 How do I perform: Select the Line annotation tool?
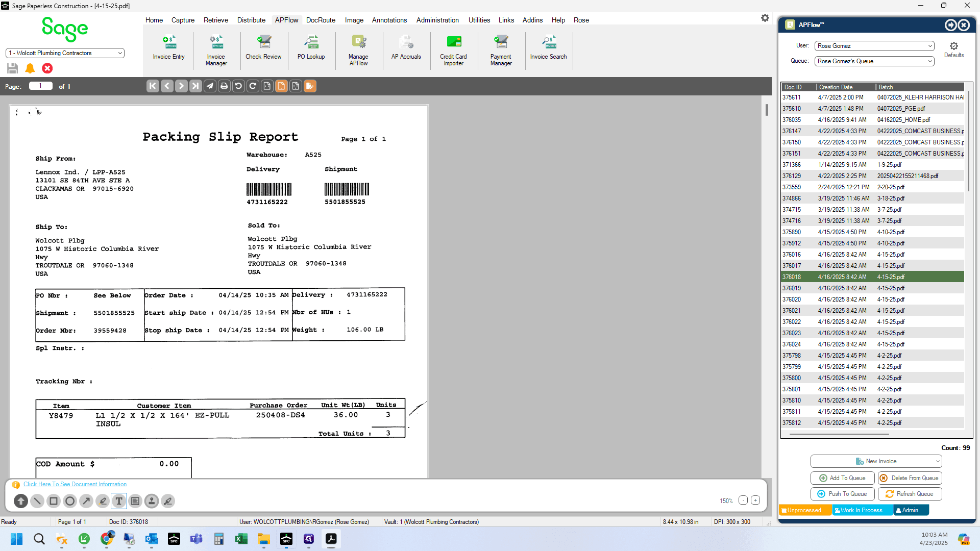(37, 502)
